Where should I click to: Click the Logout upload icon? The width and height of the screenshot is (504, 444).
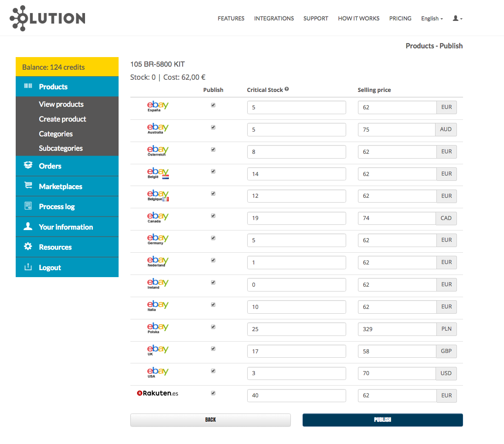tap(28, 267)
